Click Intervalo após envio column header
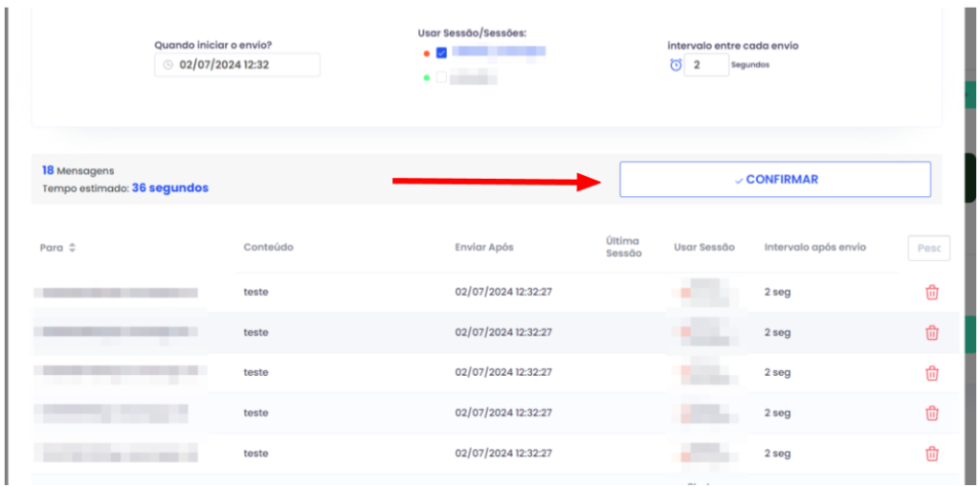The height and width of the screenshot is (487, 980). [814, 248]
